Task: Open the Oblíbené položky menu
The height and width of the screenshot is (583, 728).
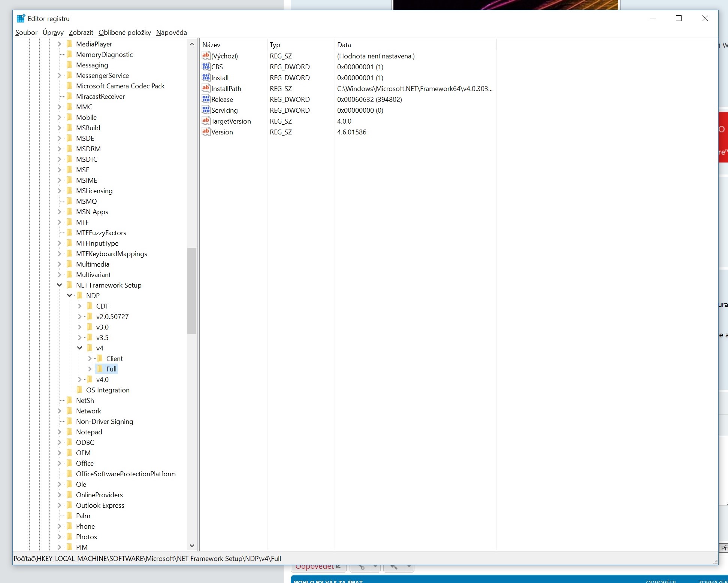Action: 124,33
